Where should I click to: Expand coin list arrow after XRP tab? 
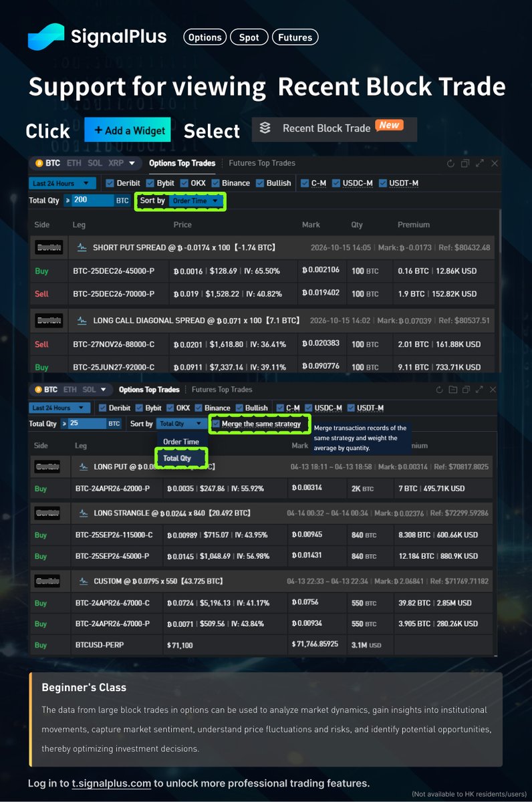[x=132, y=163]
